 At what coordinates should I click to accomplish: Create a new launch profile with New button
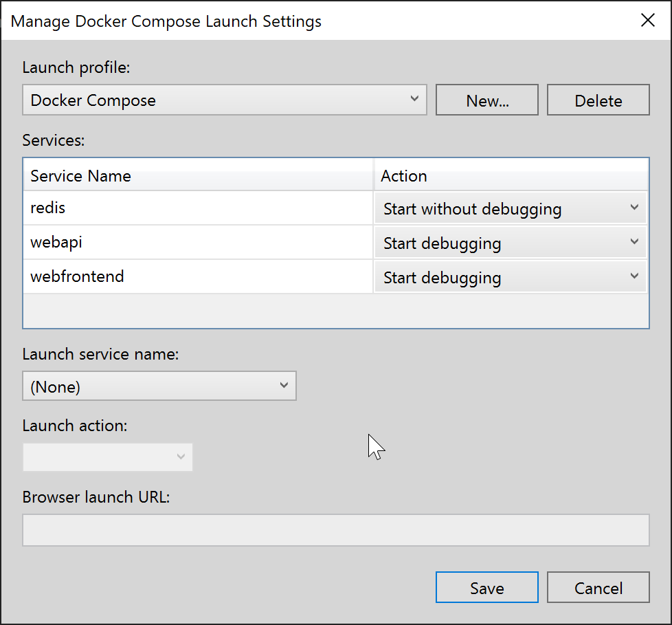(x=486, y=100)
